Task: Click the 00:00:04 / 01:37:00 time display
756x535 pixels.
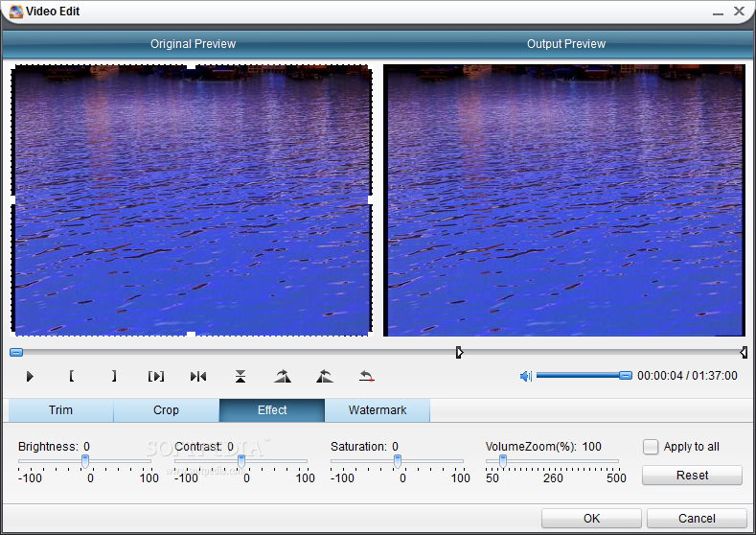Action: click(687, 375)
